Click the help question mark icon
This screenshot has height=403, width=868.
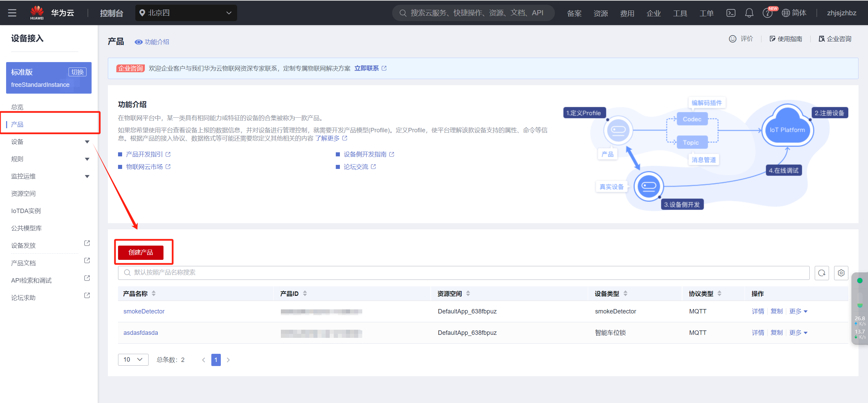(767, 13)
